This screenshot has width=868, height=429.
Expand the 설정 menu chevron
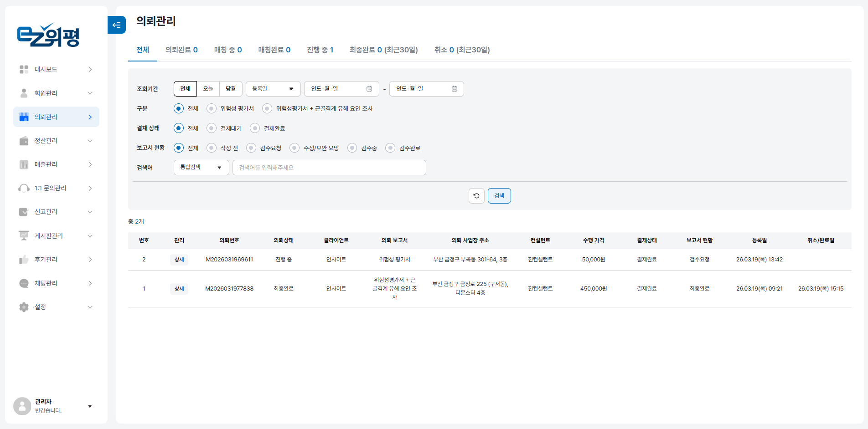tap(90, 307)
